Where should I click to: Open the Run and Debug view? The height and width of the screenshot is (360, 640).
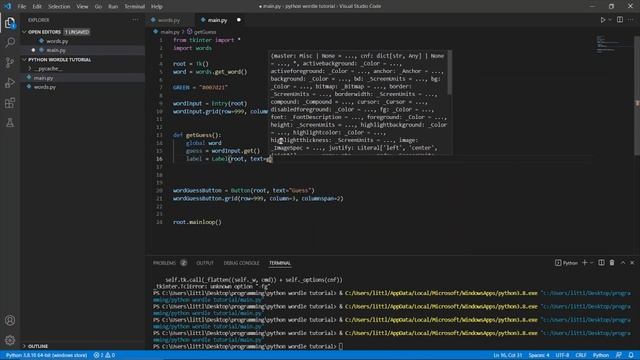coord(10,82)
